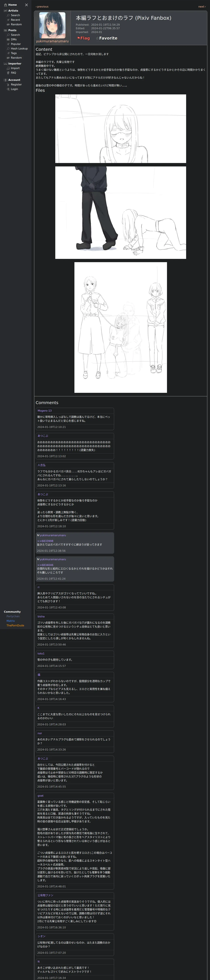The width and height of the screenshot is (210, 980).
Task: Click commenter name 公有物ファン
Action: (x=45, y=895)
